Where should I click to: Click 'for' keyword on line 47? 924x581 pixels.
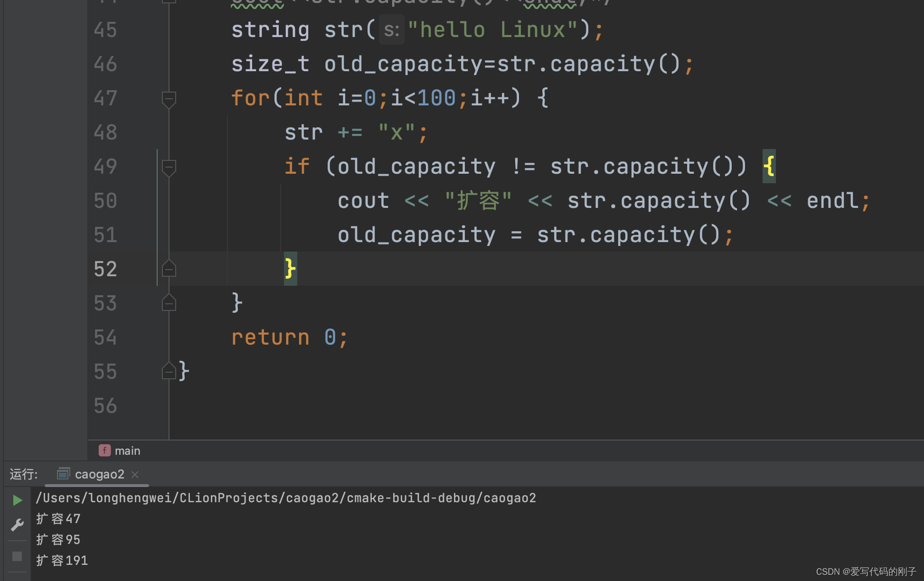tap(250, 98)
